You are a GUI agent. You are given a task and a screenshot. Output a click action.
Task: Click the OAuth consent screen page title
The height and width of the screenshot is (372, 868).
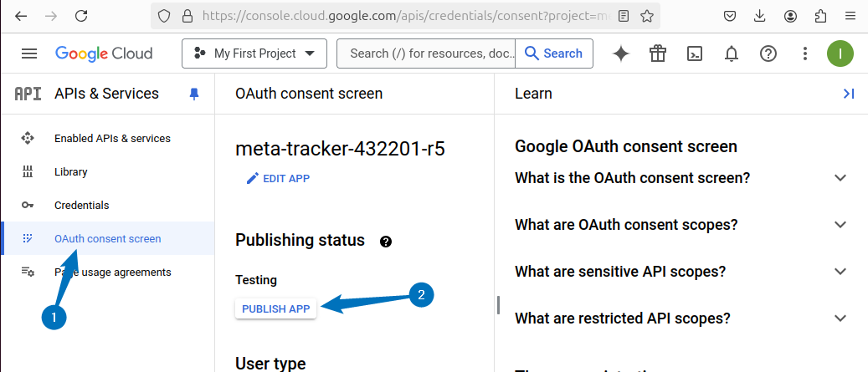click(x=309, y=94)
